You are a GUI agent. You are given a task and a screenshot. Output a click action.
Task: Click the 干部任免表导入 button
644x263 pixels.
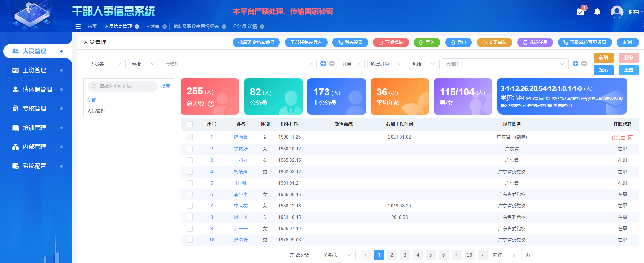[x=306, y=42]
